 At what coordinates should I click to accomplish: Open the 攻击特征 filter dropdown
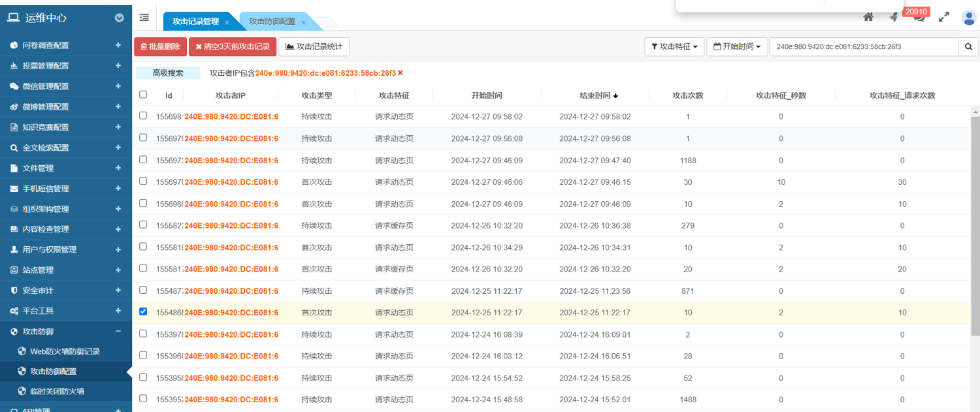tap(674, 47)
